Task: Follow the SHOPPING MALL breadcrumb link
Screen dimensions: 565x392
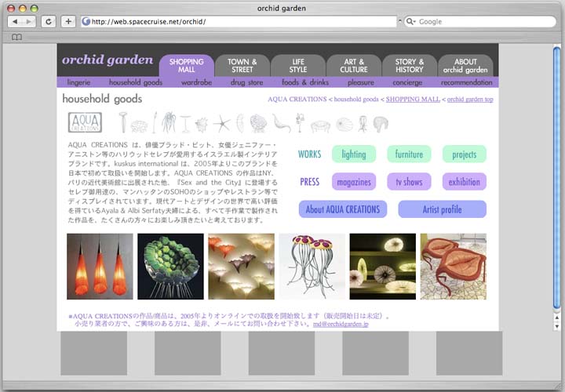Action: tap(413, 100)
